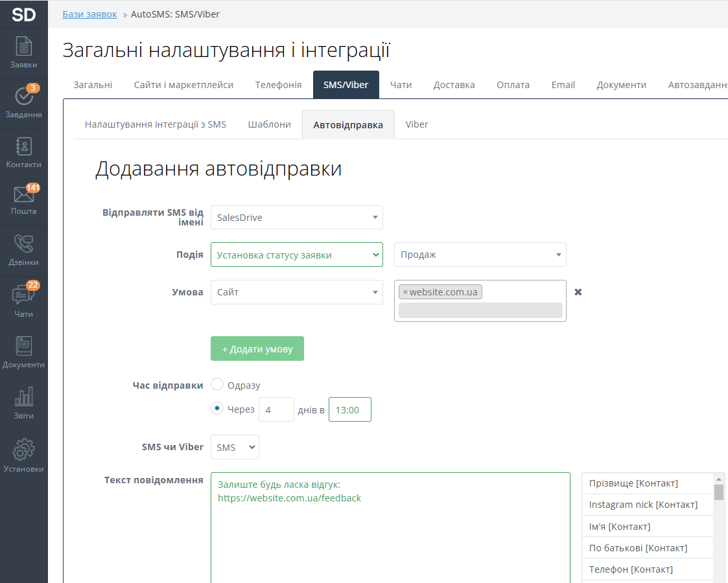
Task: Open Завдання tasks icon in sidebar
Action: (x=23, y=102)
